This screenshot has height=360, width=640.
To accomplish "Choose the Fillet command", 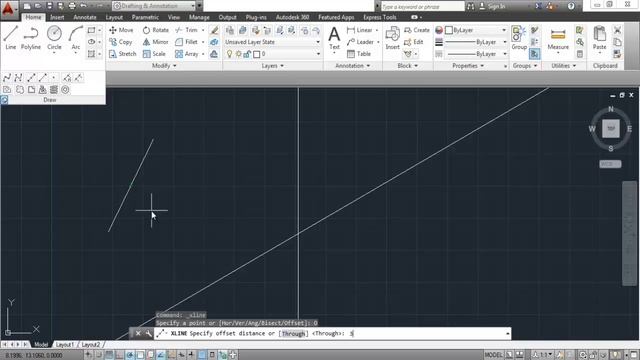I will [x=187, y=42].
